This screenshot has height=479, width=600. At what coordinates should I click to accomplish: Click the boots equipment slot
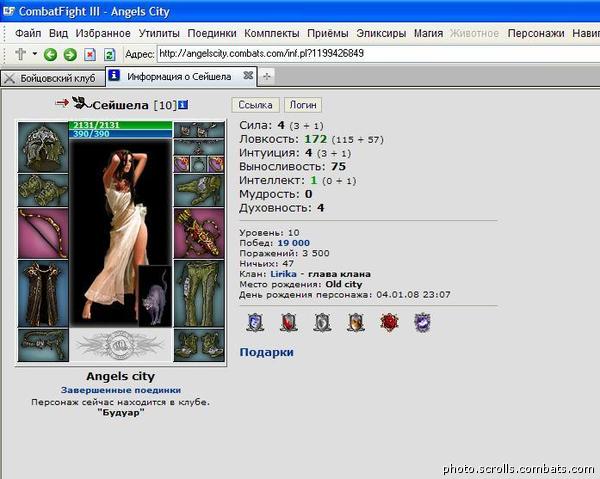coord(199,345)
